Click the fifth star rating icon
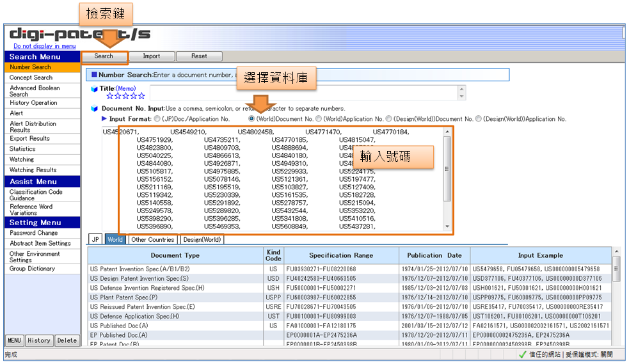The width and height of the screenshot is (629, 364). pyautogui.click(x=141, y=96)
